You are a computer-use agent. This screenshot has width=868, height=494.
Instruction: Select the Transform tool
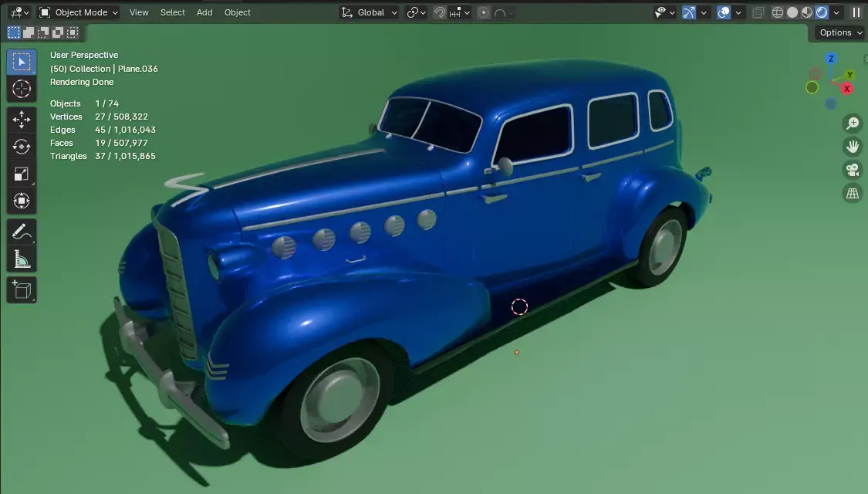pyautogui.click(x=22, y=201)
